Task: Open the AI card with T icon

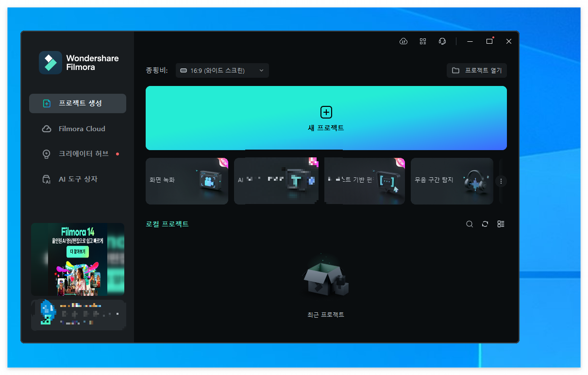Action: (x=276, y=181)
